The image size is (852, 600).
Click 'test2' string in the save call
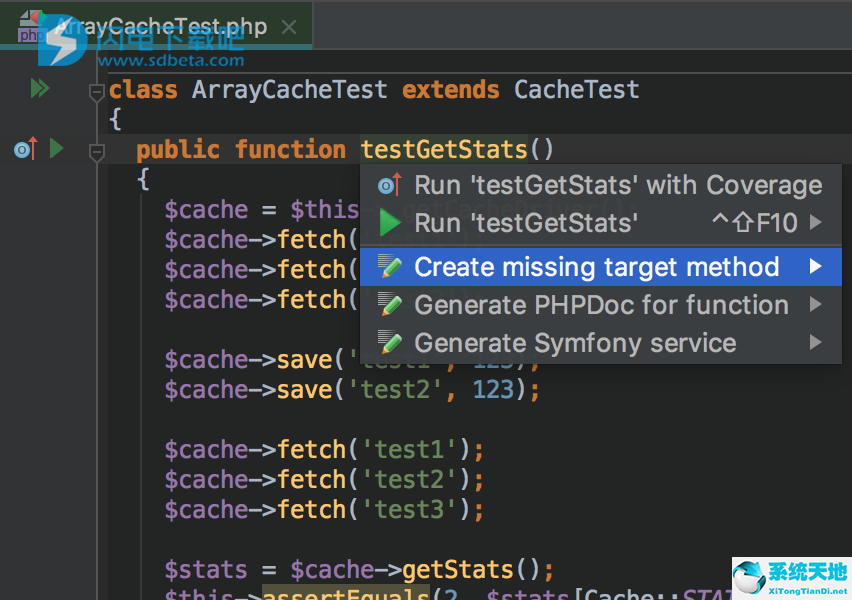pos(395,390)
